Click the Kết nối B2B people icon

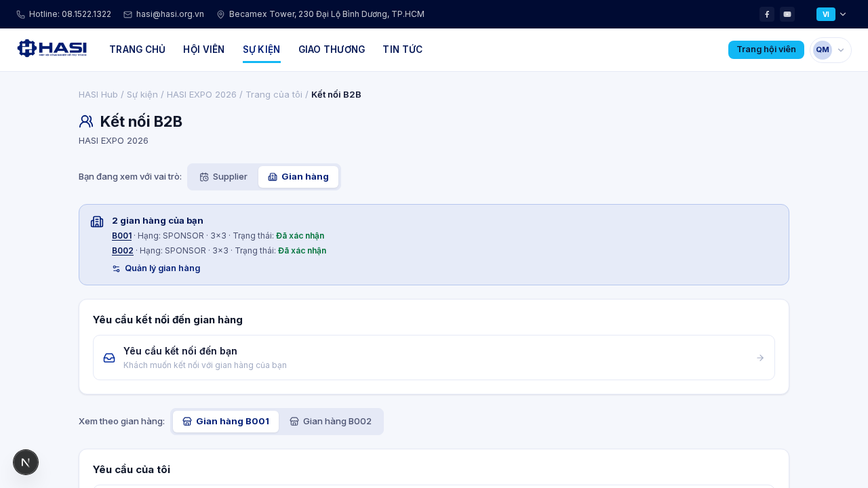point(86,121)
